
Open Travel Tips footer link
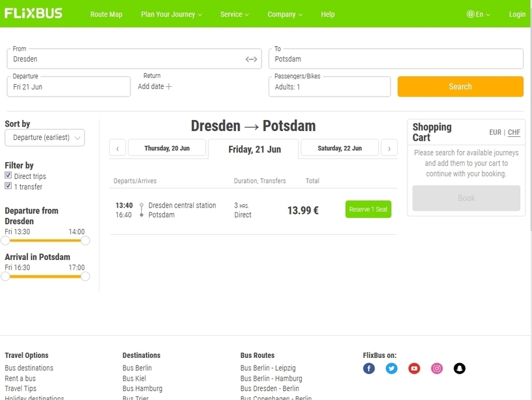pos(20,388)
